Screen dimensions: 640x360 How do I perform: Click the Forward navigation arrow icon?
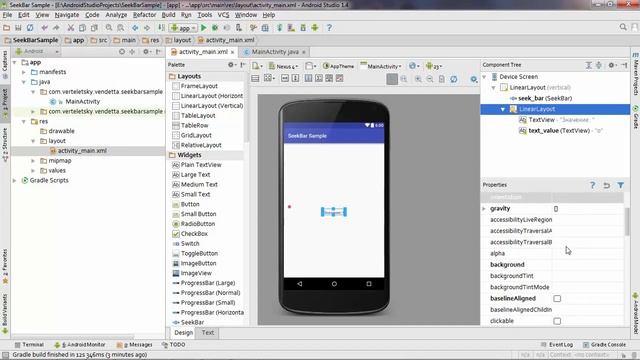click(x=147, y=28)
